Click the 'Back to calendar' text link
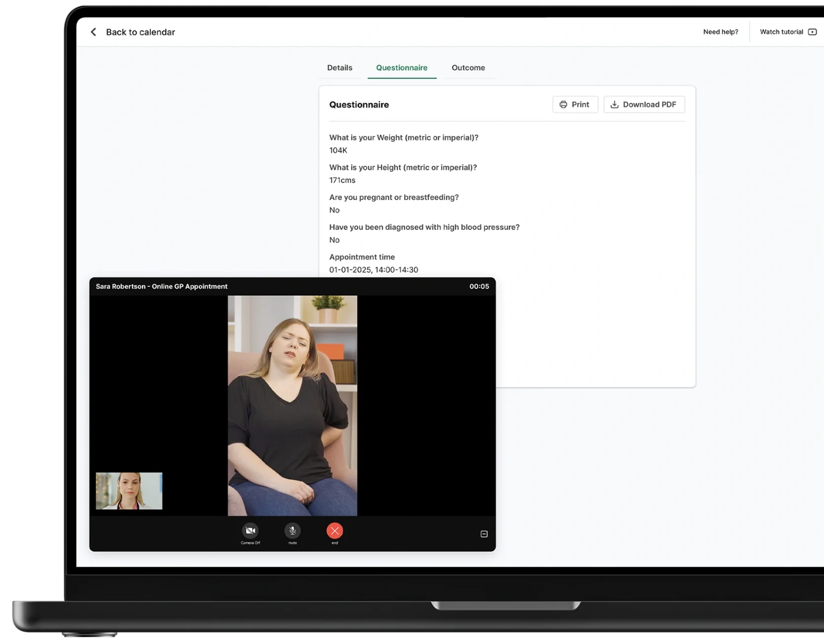 coord(140,32)
